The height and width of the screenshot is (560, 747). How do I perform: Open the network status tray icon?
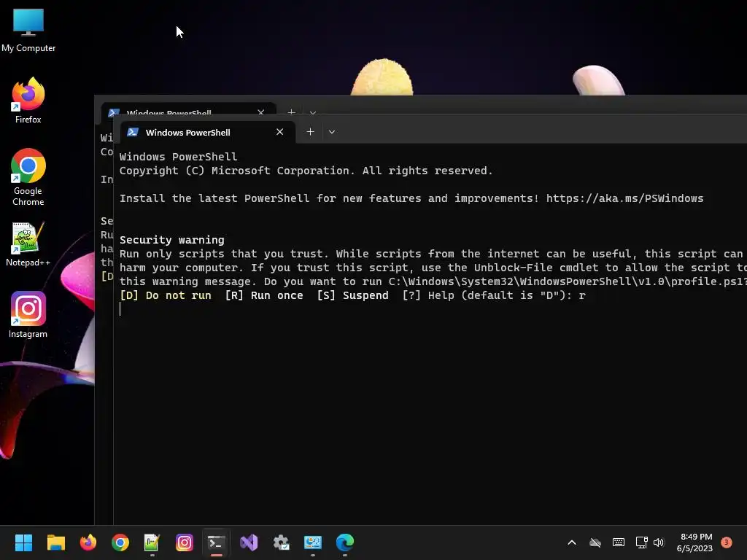(x=641, y=542)
